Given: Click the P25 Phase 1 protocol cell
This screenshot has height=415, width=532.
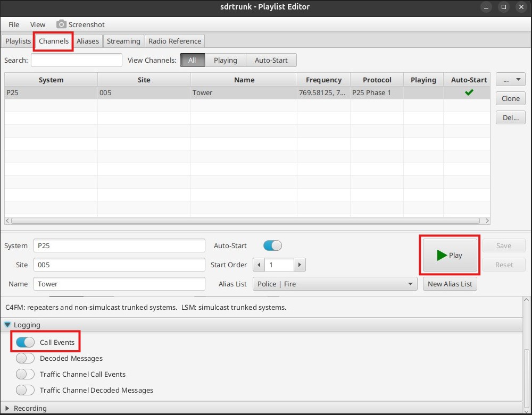Looking at the screenshot, I should [x=377, y=92].
